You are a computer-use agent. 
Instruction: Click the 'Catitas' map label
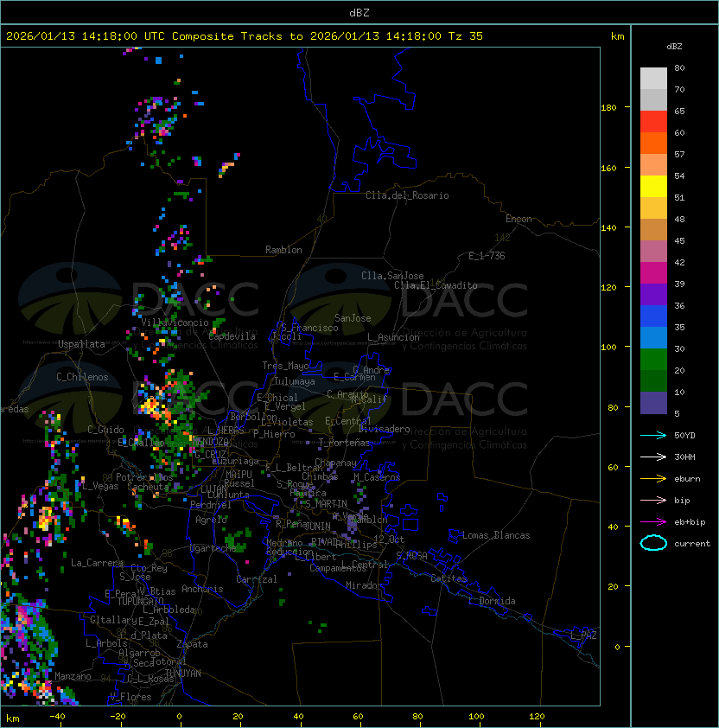pyautogui.click(x=449, y=578)
